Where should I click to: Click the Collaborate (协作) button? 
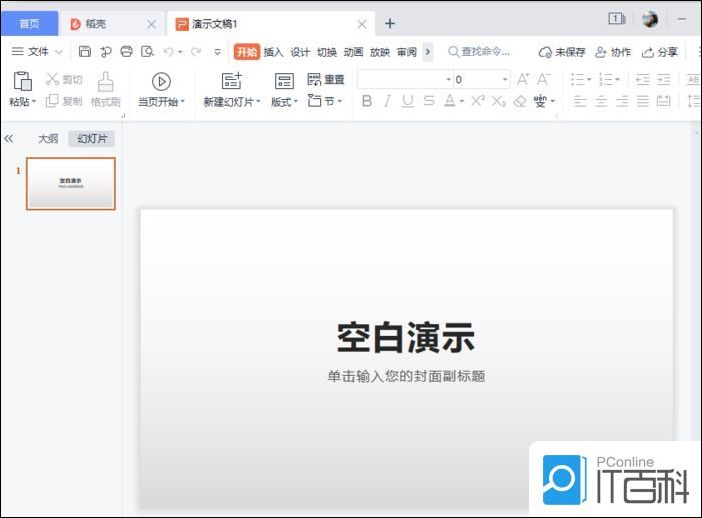[x=613, y=52]
